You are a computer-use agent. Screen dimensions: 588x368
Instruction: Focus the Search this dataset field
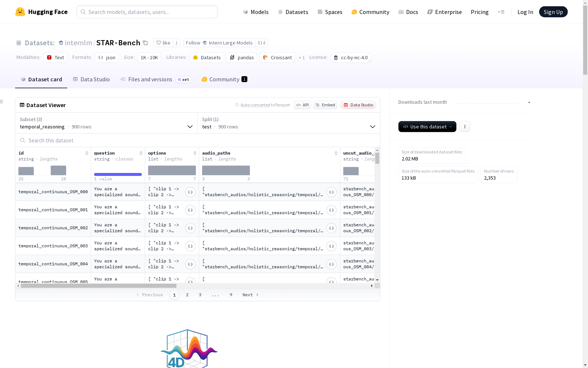tap(198, 140)
